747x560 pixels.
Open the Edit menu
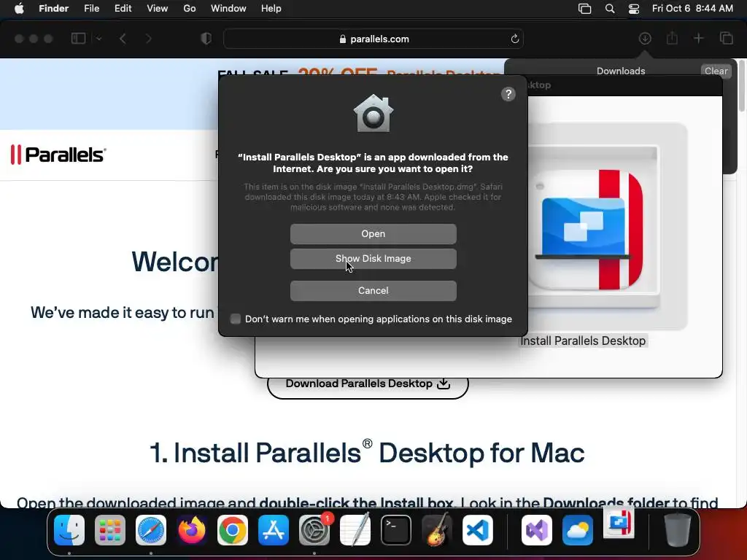123,9
